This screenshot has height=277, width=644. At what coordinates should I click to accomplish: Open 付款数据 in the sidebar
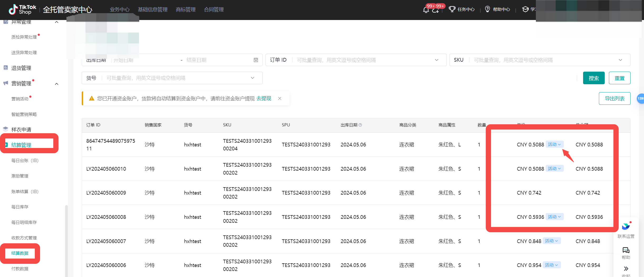click(20, 269)
